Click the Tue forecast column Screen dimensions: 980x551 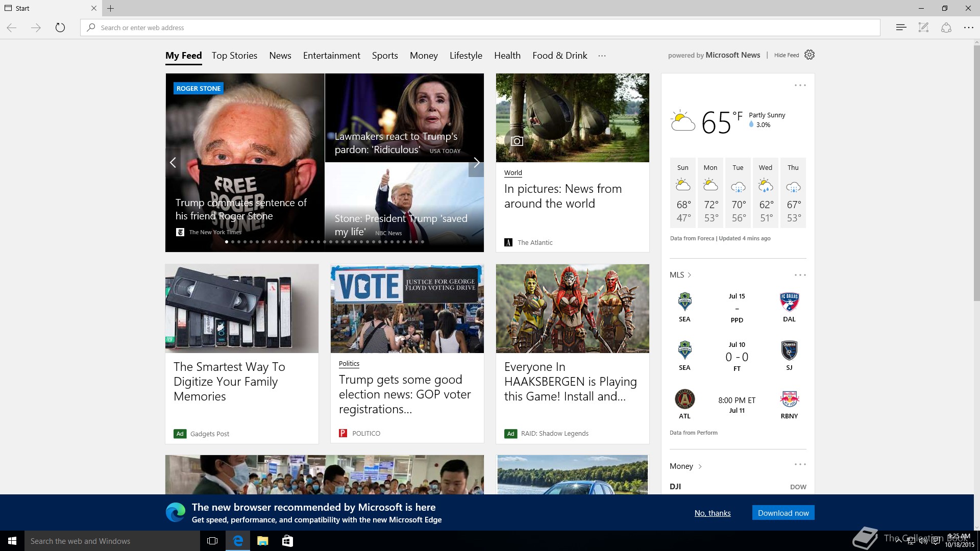pos(738,193)
